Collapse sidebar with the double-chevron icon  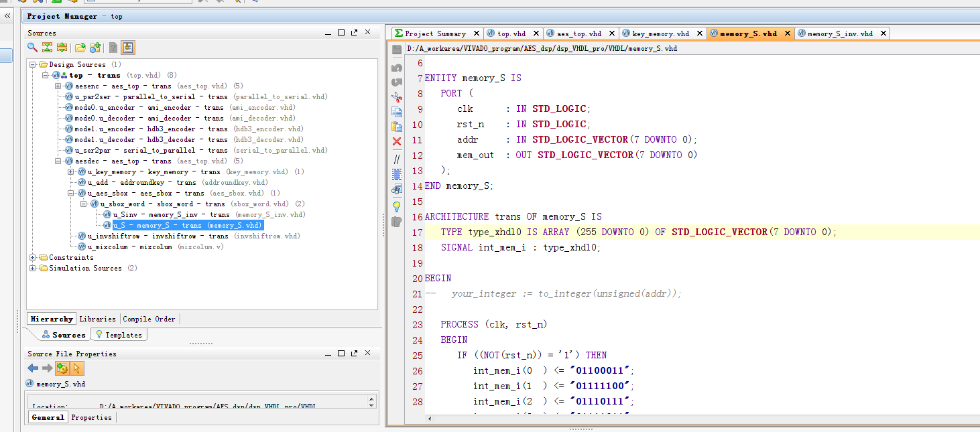click(7, 15)
